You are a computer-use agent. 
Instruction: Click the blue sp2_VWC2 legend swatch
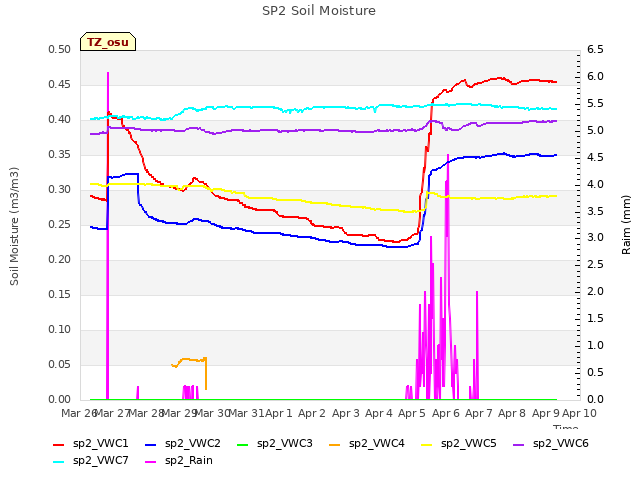pyautogui.click(x=151, y=445)
